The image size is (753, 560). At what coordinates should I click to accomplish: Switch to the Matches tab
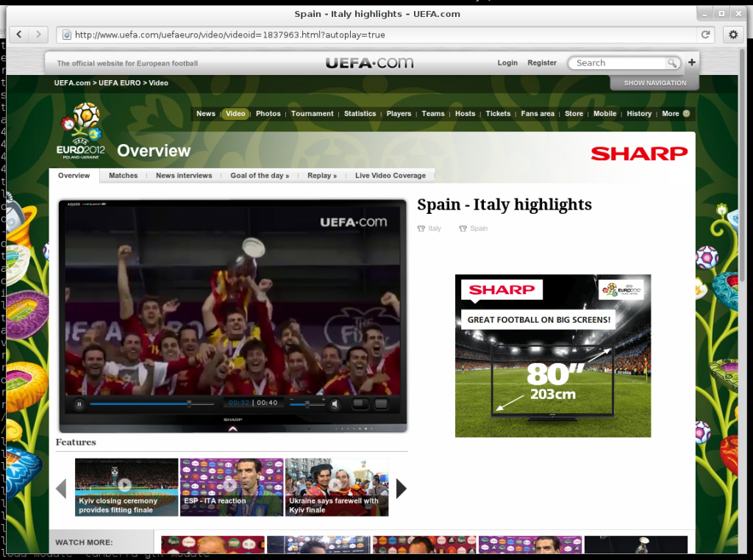123,176
